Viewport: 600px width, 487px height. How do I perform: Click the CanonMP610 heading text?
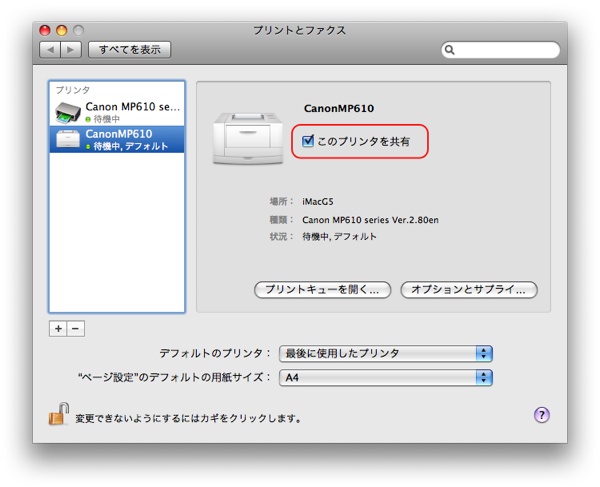(x=339, y=109)
